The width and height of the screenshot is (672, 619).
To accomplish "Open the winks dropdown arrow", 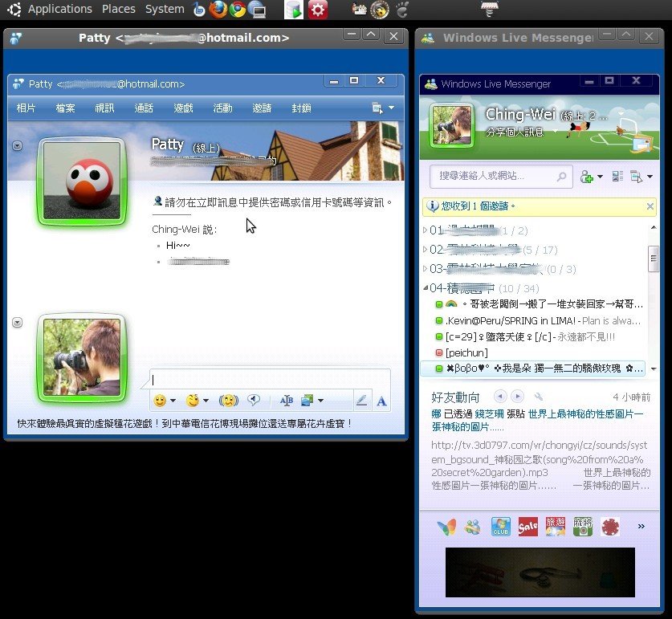I will 206,401.
